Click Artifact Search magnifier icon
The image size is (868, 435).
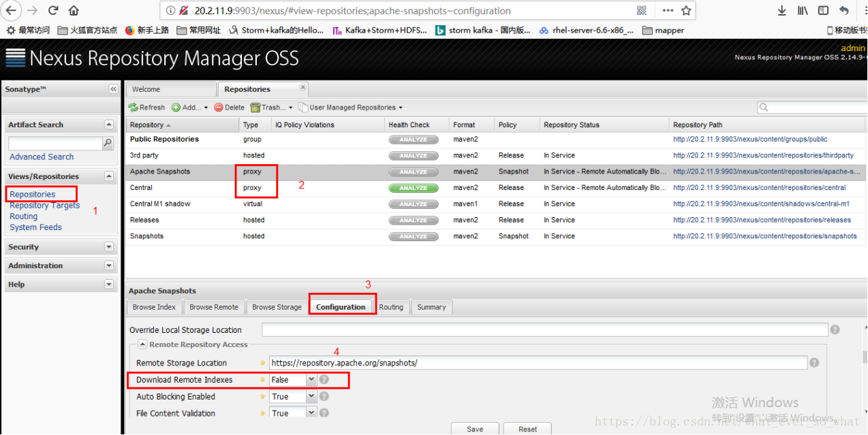click(x=108, y=143)
